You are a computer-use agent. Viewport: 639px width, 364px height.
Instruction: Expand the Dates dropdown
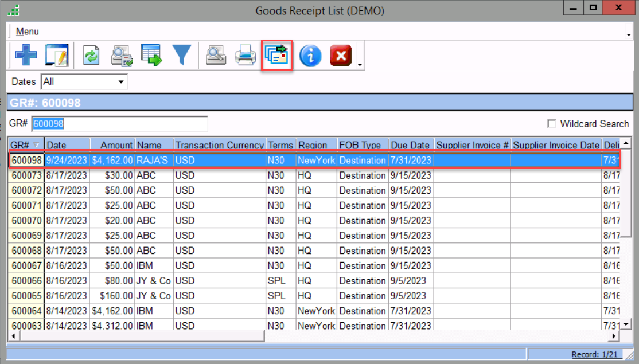click(120, 82)
